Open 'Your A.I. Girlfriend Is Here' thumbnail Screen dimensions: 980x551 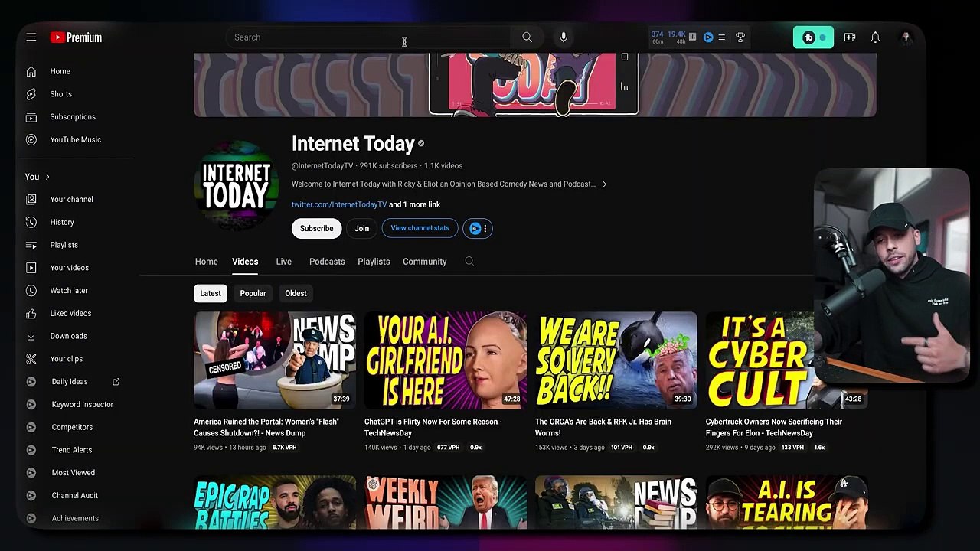pyautogui.click(x=446, y=360)
